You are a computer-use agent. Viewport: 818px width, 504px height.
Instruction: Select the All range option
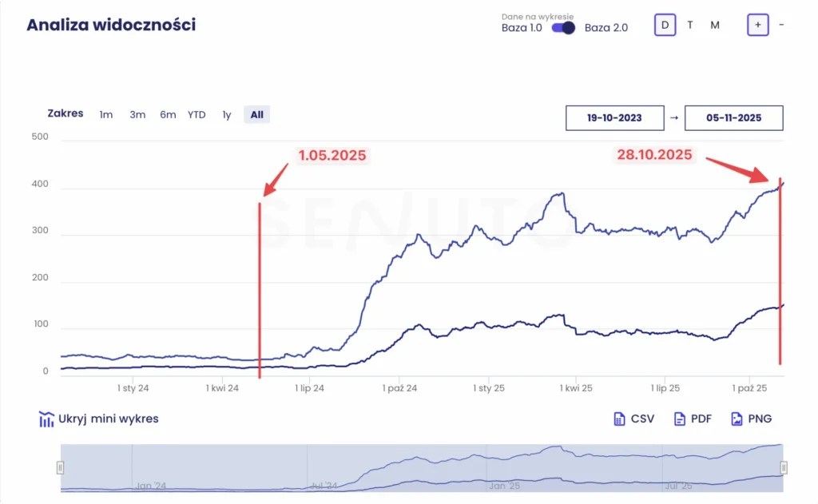click(256, 114)
